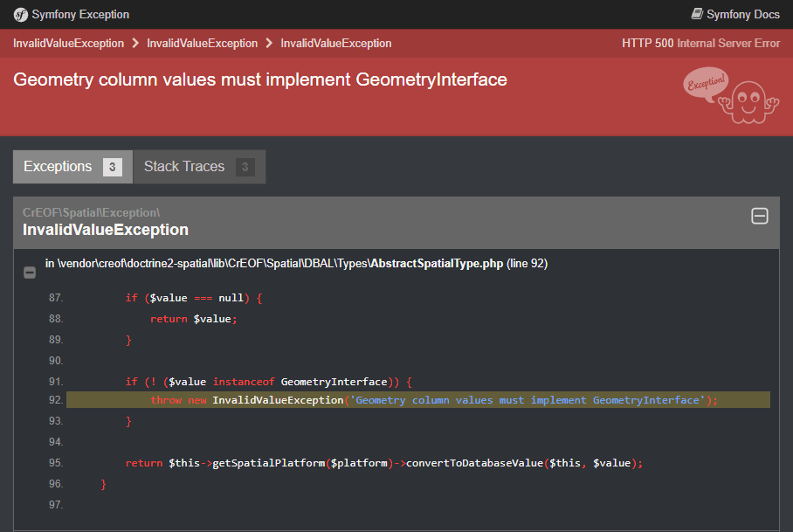Screen dimensions: 793x532
Task: Click the Symfony logo icon
Action: pyautogui.click(x=20, y=14)
